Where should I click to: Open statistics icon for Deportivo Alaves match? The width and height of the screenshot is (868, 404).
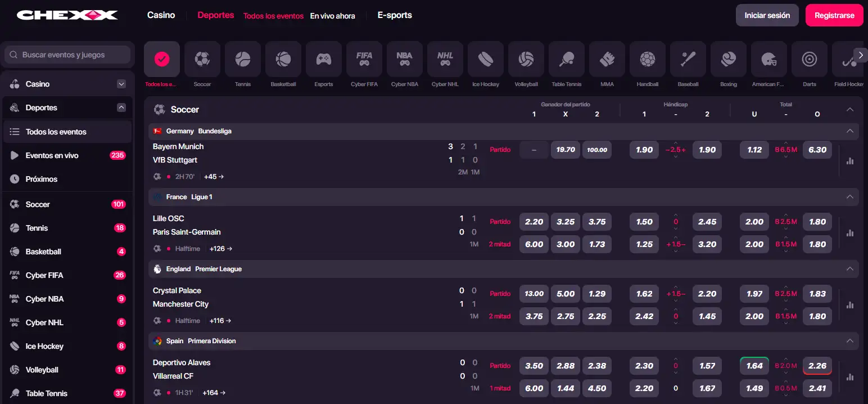pos(849,377)
